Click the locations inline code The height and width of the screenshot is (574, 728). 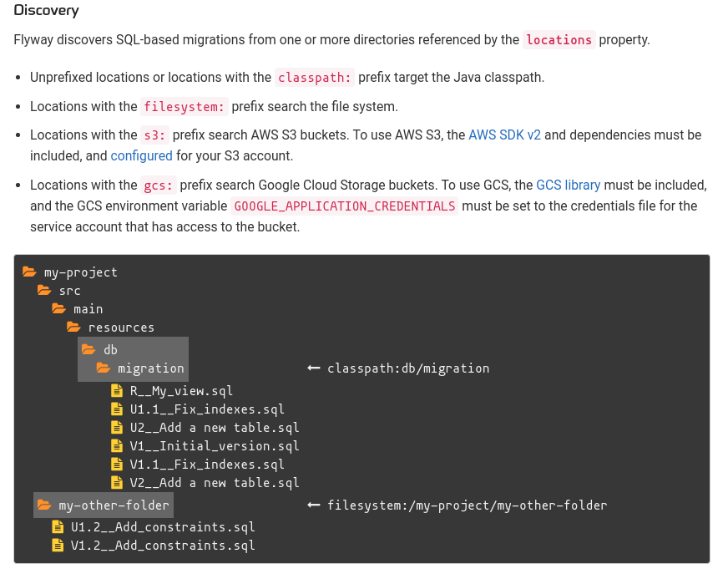pyautogui.click(x=559, y=40)
